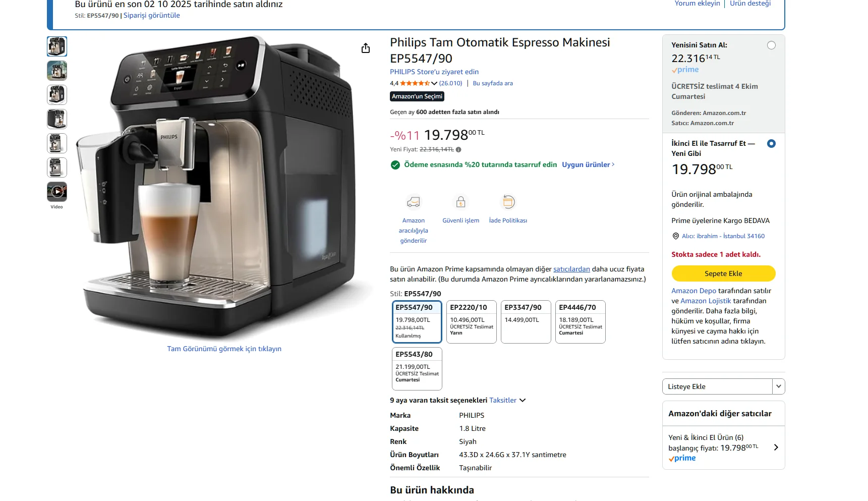Click Yorum ekleyin review link
Screen dimensions: 868x501
pyautogui.click(x=698, y=4)
